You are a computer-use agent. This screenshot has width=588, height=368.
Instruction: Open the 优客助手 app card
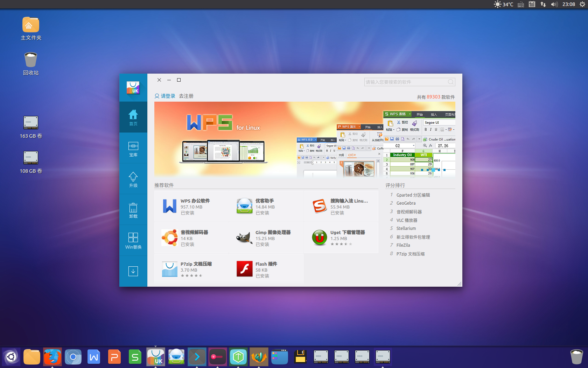pyautogui.click(x=266, y=206)
